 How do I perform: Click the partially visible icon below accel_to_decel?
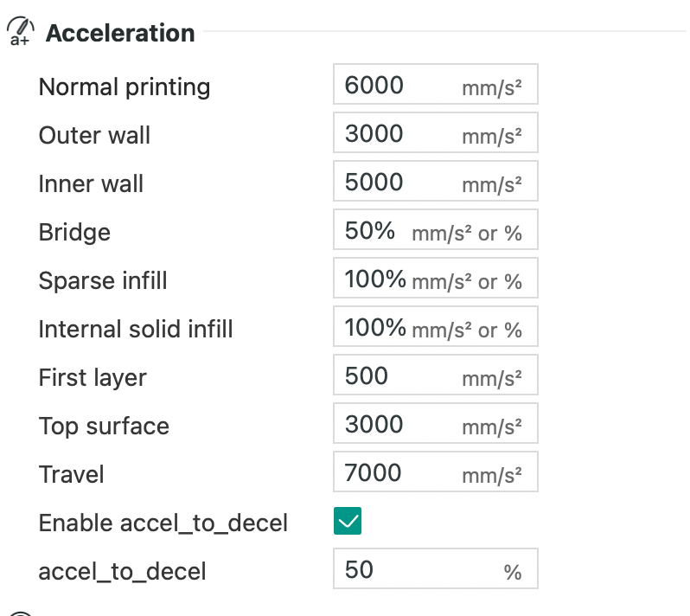coord(20,613)
